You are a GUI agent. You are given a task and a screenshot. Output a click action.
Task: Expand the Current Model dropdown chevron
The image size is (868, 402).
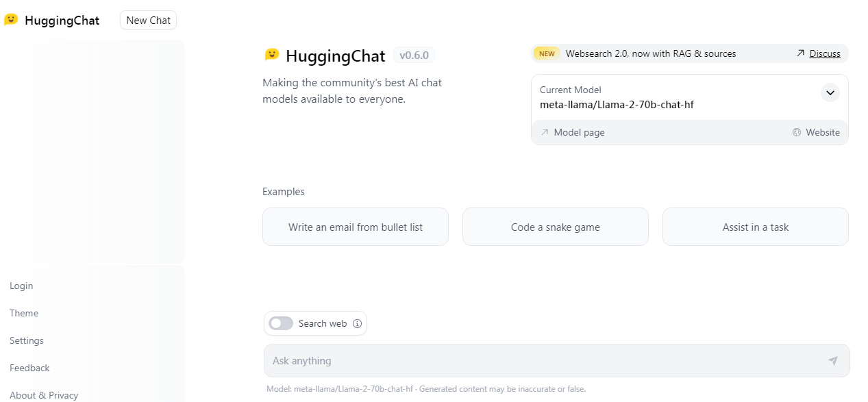point(830,92)
